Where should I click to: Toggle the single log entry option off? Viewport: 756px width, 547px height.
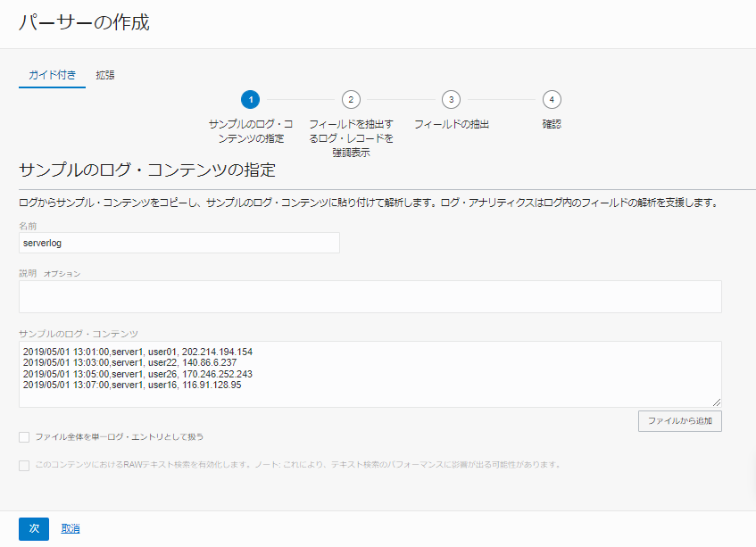(x=22, y=437)
